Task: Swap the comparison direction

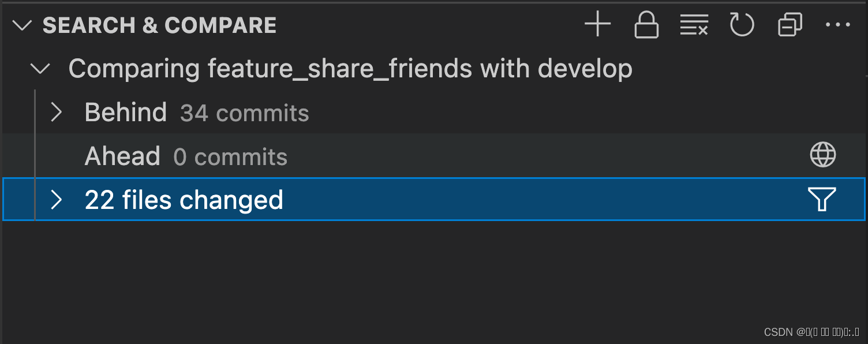Action: 790,24
